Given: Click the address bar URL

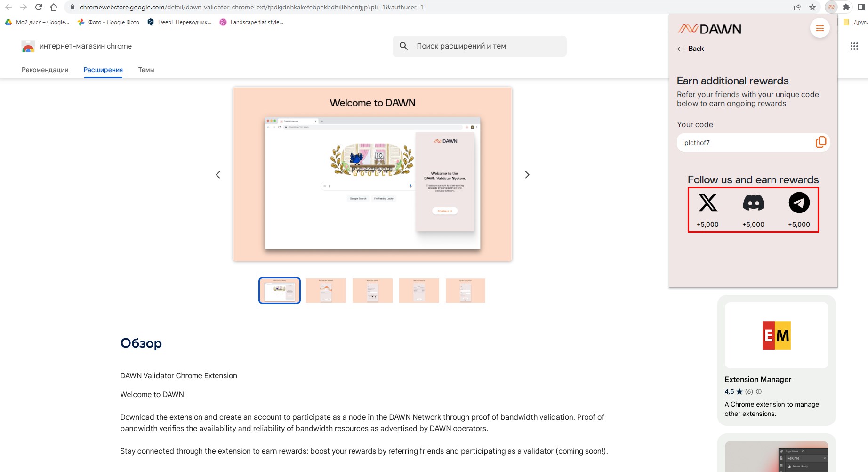Looking at the screenshot, I should 252,7.
